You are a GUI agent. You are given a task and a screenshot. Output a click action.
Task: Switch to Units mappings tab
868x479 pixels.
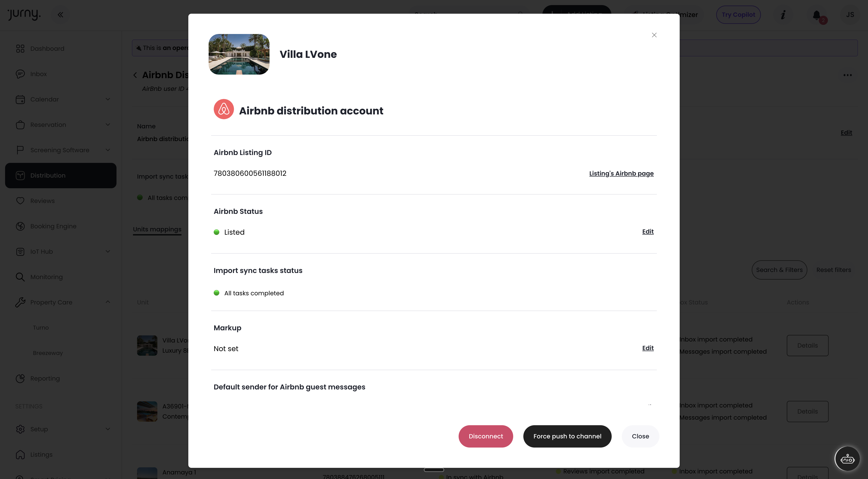pyautogui.click(x=157, y=229)
